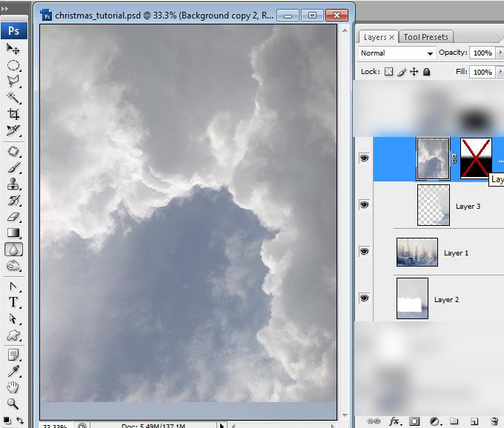Close the Layers tab
Image resolution: width=504 pixels, height=428 pixels.
[391, 38]
